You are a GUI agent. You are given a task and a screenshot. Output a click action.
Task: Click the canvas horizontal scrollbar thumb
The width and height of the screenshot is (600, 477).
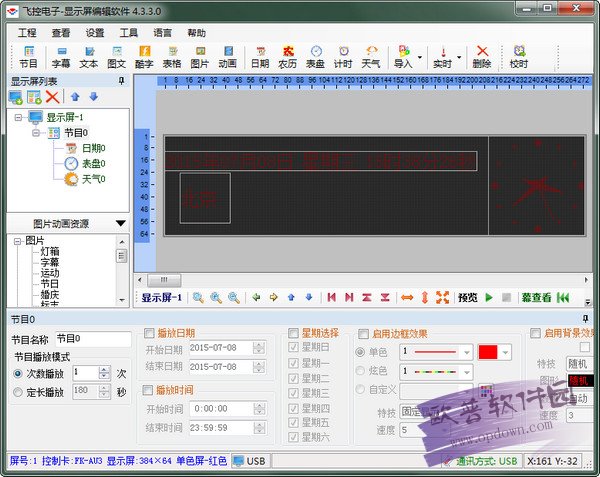pyautogui.click(x=164, y=280)
